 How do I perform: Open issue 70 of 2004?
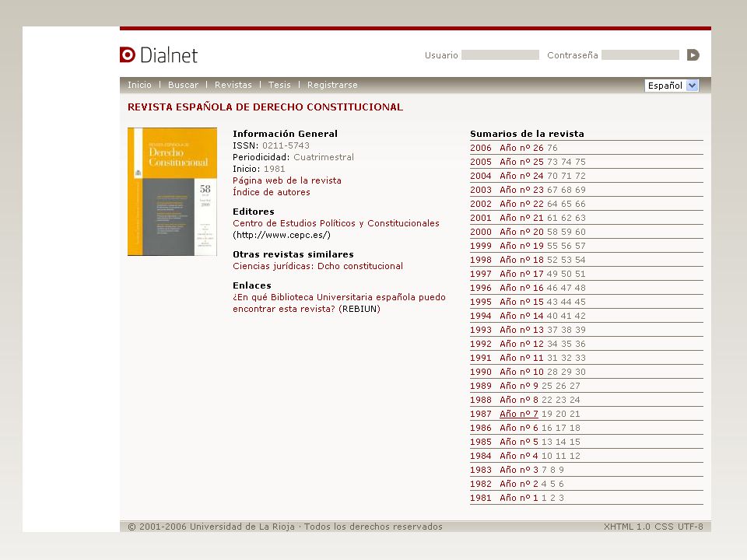pyautogui.click(x=552, y=176)
